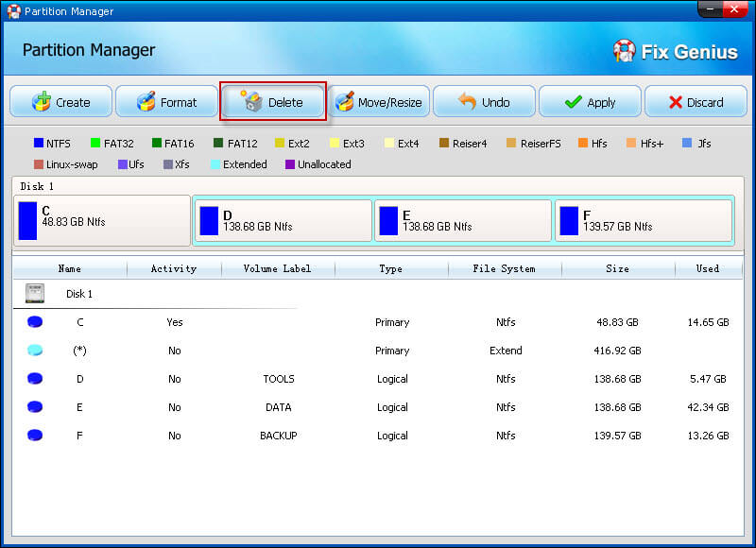Screen dimensions: 756x548
Task: Click the 42.34 GB used value
Action: click(708, 407)
